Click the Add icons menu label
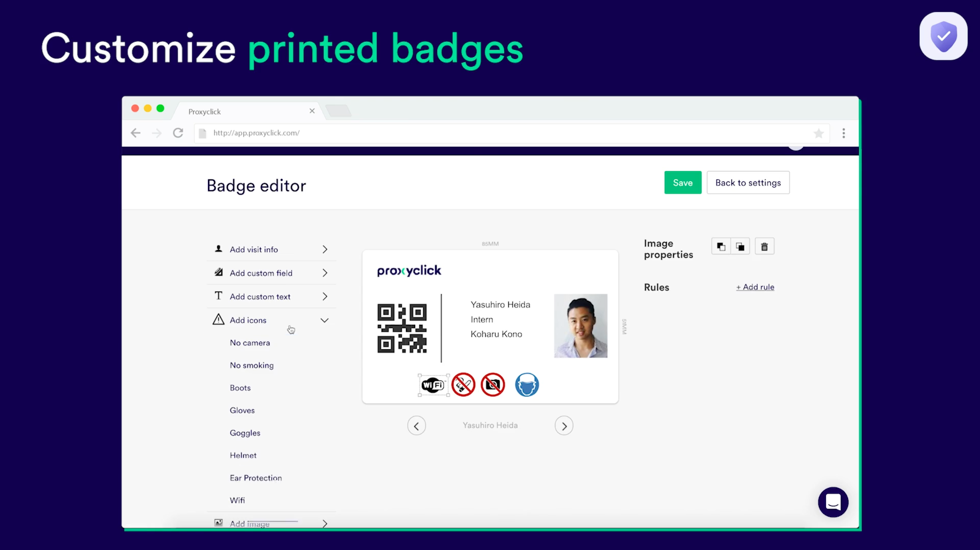 point(248,320)
